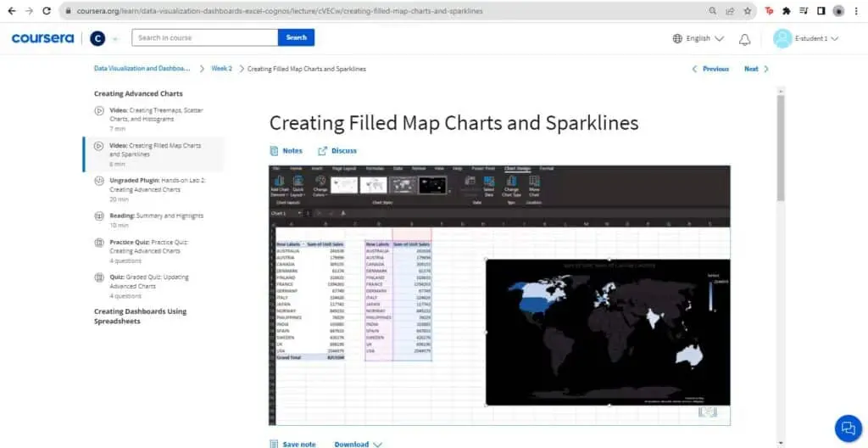Open the Chrome profile avatar

(x=838, y=10)
